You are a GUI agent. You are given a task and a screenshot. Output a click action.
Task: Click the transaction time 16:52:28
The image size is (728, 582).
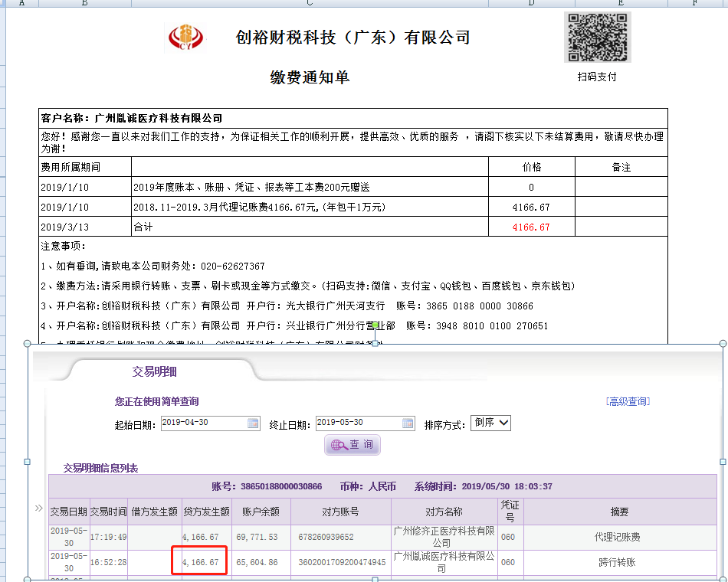(x=108, y=562)
